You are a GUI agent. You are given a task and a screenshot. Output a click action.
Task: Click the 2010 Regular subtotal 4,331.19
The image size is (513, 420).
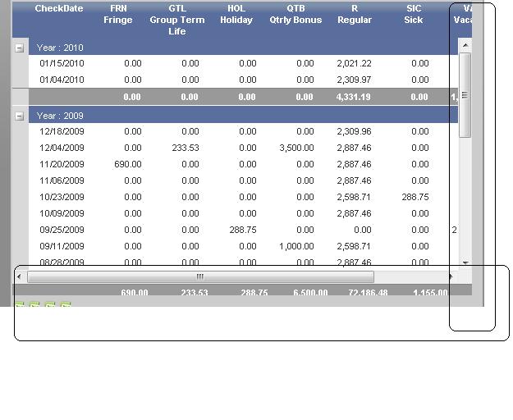[x=354, y=97]
